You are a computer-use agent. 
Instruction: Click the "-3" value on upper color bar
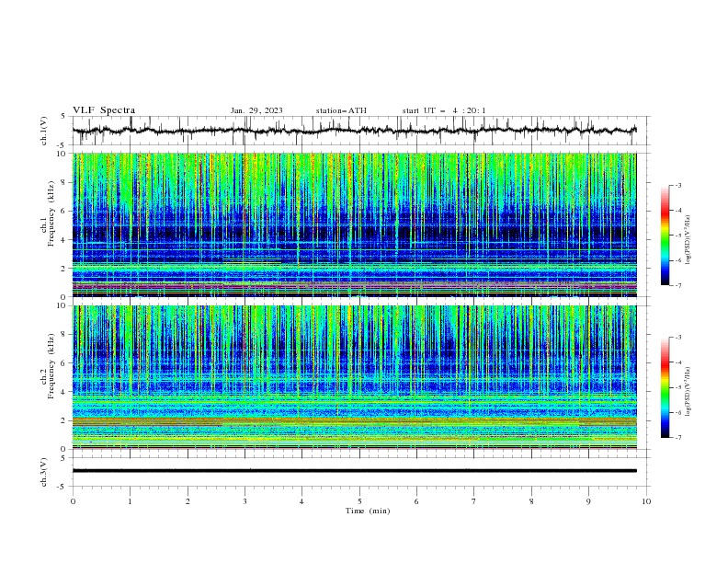point(677,185)
